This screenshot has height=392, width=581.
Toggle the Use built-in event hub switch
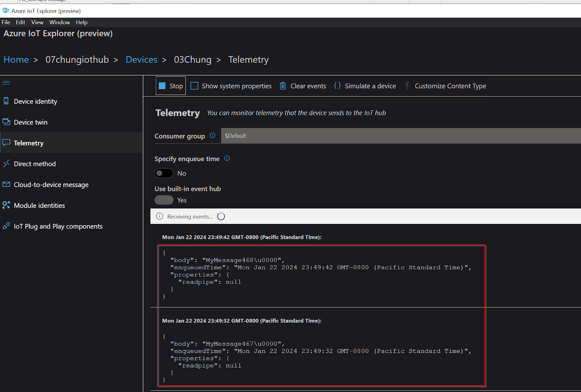(164, 200)
